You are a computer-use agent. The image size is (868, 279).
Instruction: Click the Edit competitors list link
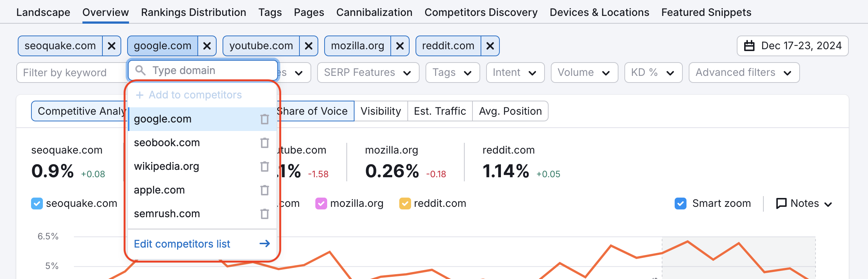tap(182, 244)
